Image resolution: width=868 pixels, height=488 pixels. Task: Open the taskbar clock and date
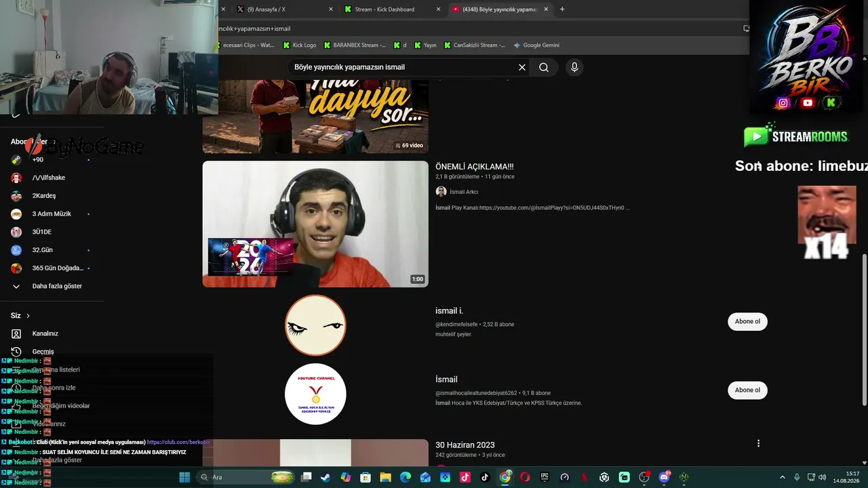[847, 477]
